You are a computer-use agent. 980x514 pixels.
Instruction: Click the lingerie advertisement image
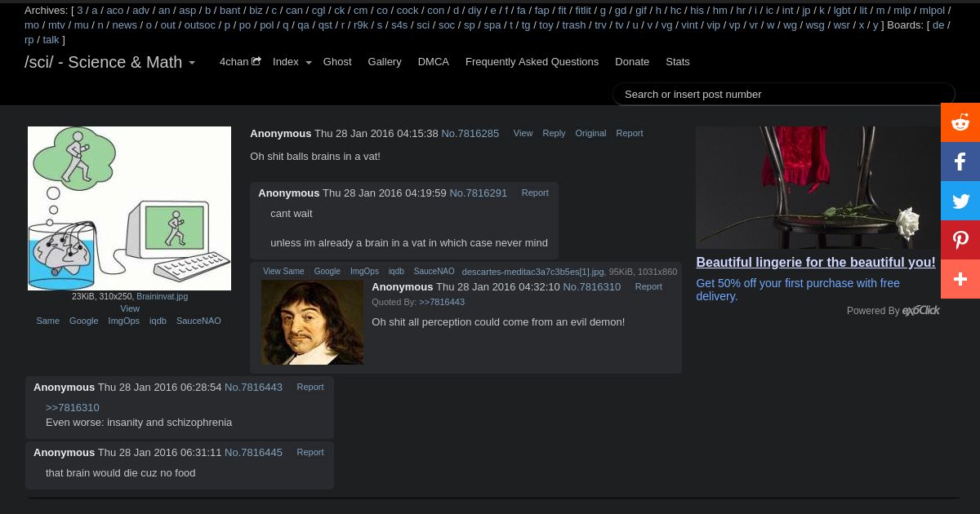click(817, 188)
